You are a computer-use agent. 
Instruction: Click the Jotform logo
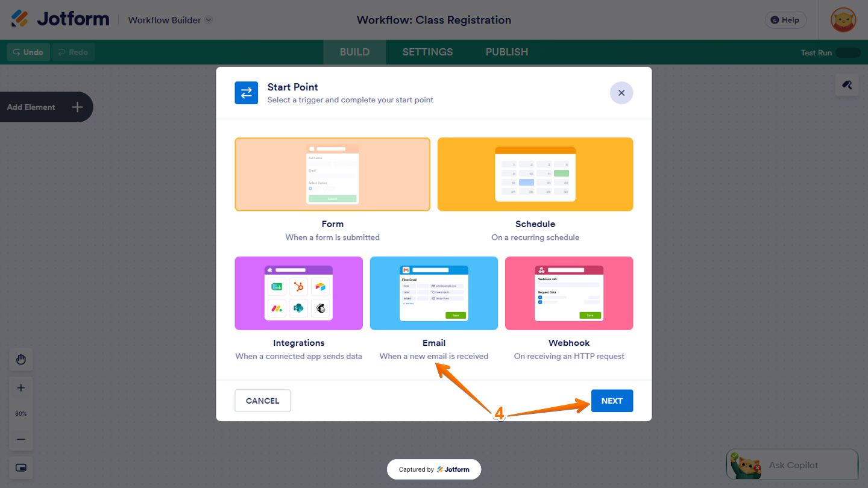pyautogui.click(x=60, y=19)
